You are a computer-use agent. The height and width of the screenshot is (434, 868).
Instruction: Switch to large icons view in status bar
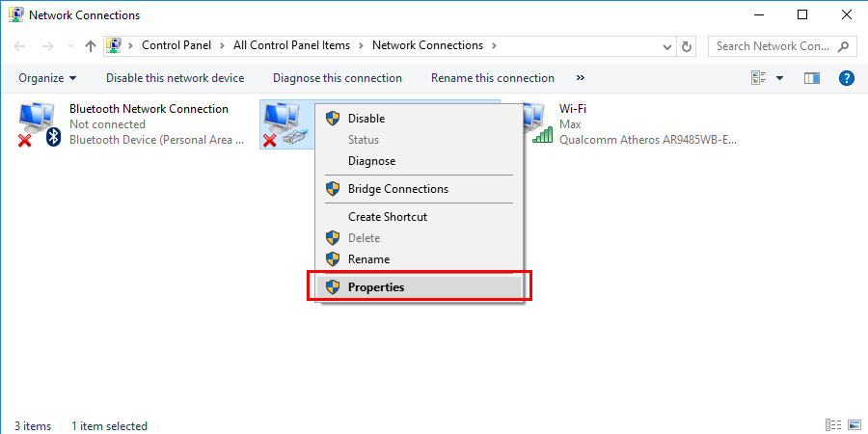854,425
